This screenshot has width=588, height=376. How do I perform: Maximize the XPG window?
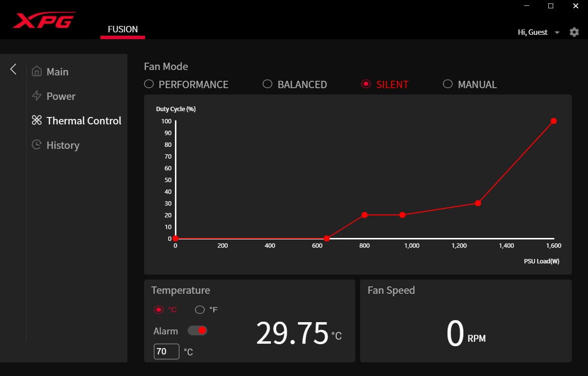click(550, 6)
